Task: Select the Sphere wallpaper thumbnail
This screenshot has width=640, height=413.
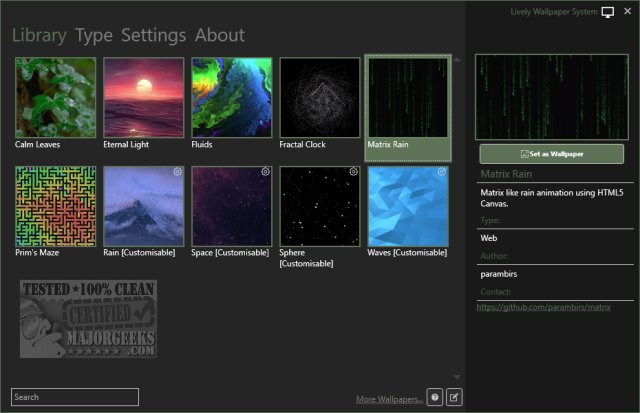Action: tap(320, 206)
